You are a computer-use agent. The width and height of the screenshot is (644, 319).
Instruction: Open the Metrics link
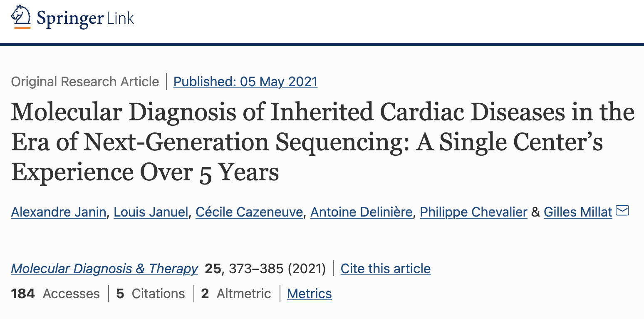click(309, 294)
